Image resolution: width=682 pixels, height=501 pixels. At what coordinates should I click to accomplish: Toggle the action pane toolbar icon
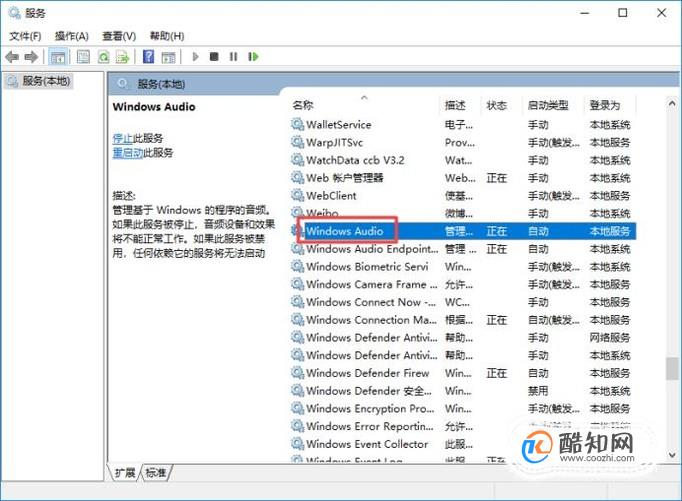pyautogui.click(x=168, y=57)
